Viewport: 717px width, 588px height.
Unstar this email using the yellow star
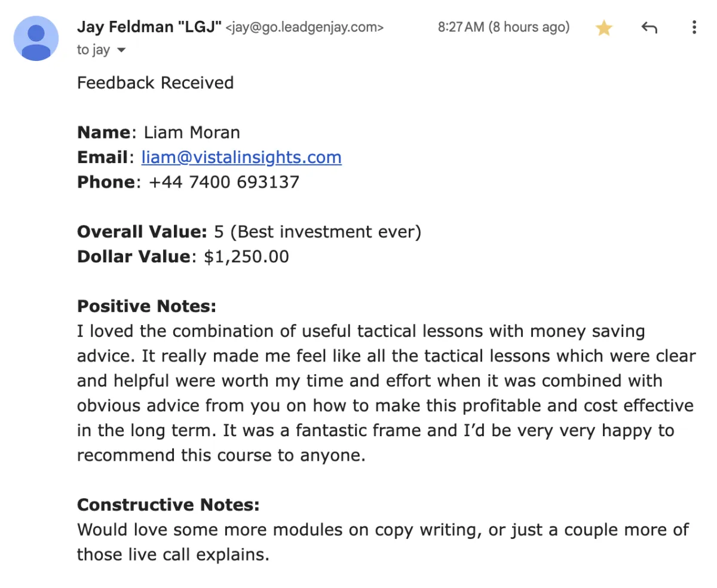pyautogui.click(x=604, y=28)
